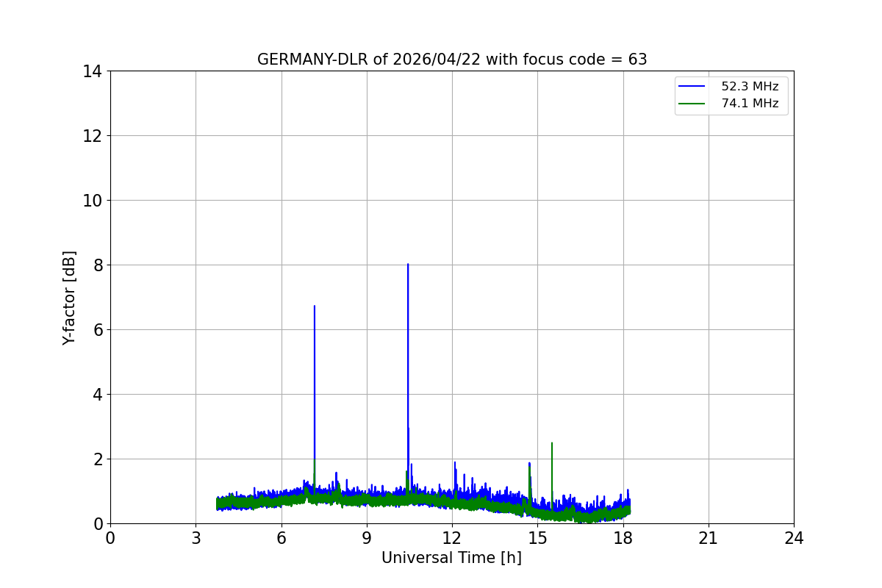Click x-axis tick label 12
Screen dimensions: 882x588
click(x=452, y=538)
